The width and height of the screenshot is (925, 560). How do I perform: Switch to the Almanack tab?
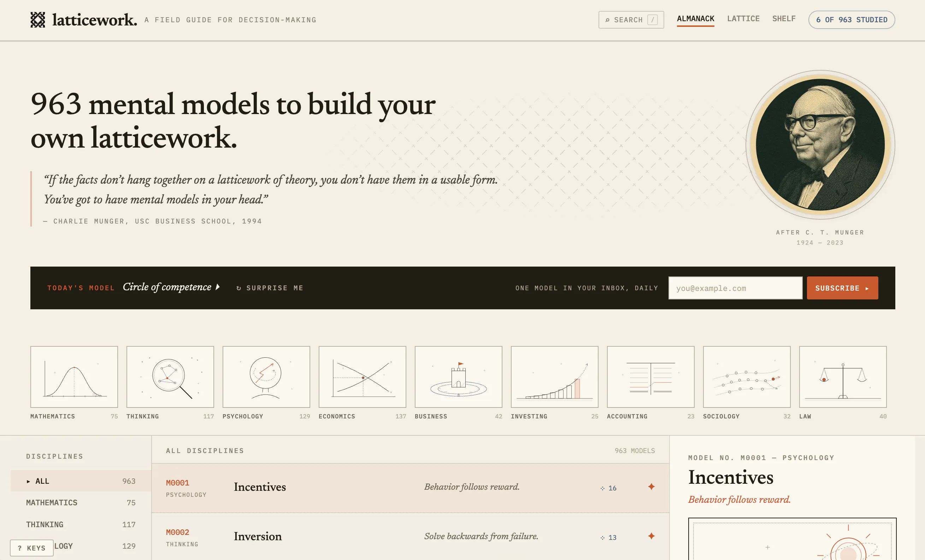click(x=695, y=19)
